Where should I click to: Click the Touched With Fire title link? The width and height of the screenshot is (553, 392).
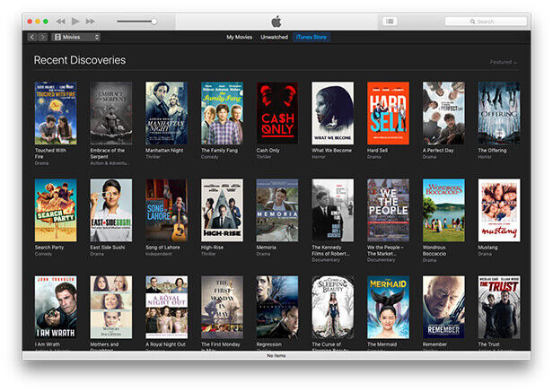click(50, 153)
